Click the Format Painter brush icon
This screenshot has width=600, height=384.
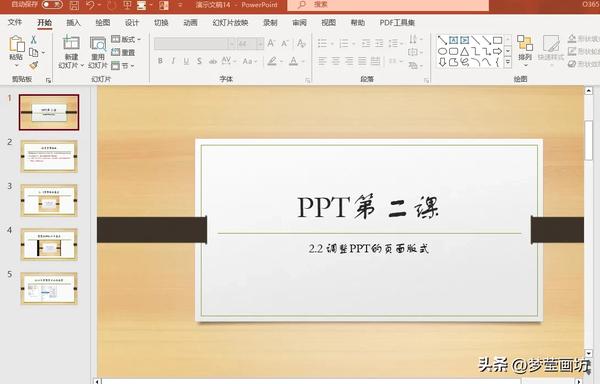pyautogui.click(x=34, y=65)
